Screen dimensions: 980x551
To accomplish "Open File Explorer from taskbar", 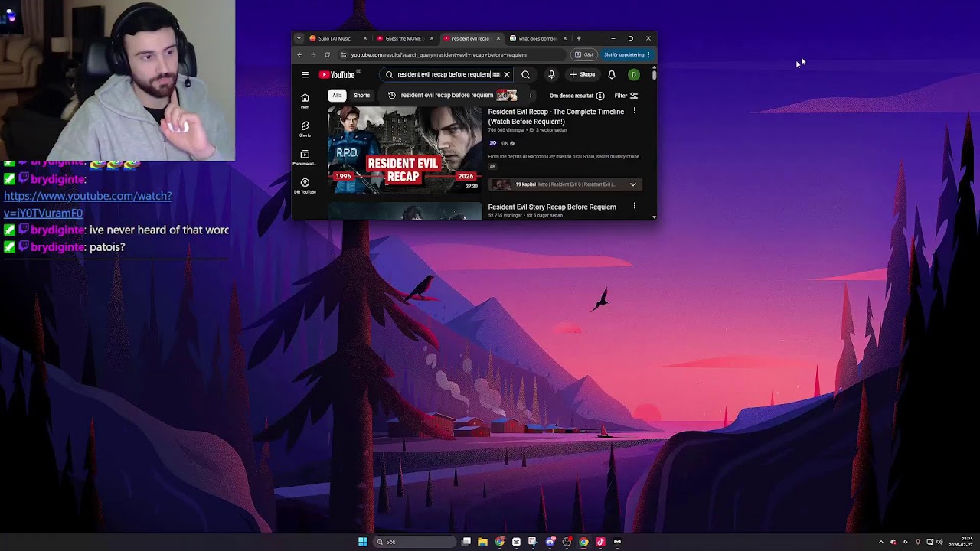I will [482, 542].
